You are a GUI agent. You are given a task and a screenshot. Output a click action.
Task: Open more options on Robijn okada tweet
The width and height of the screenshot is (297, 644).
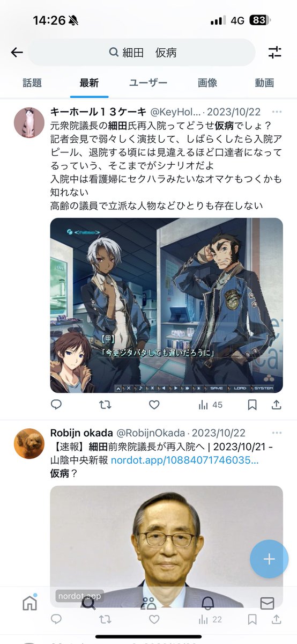click(x=277, y=433)
